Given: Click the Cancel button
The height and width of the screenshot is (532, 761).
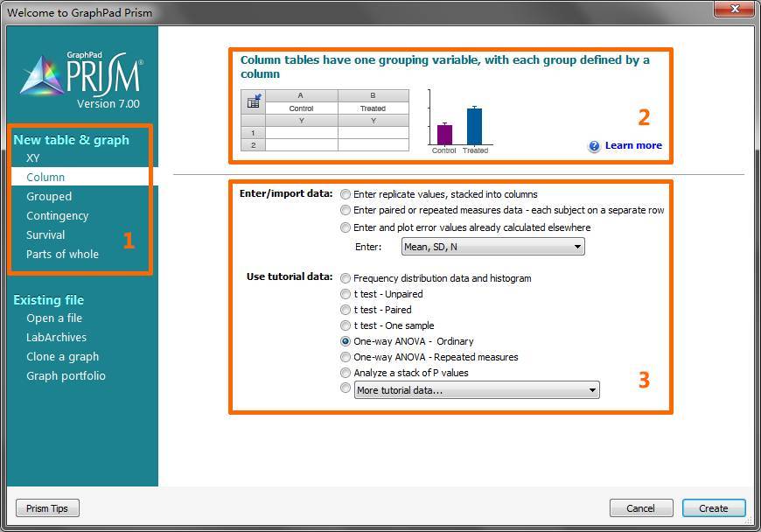Looking at the screenshot, I should pyautogui.click(x=641, y=508).
